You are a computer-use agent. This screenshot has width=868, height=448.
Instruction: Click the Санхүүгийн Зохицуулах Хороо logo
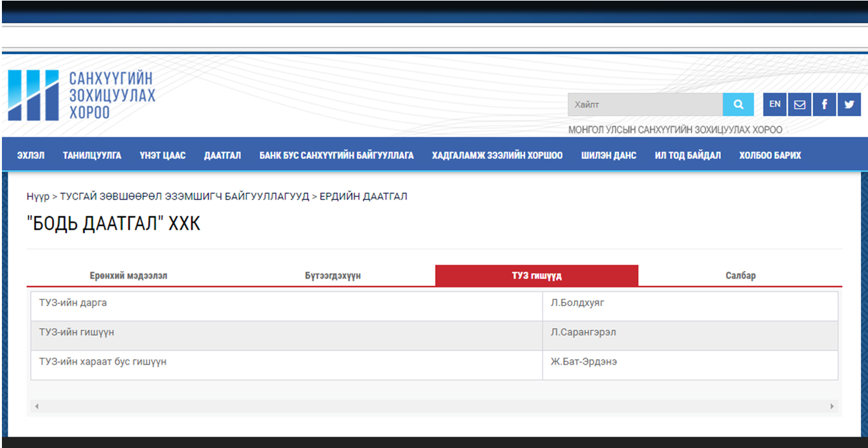point(82,96)
